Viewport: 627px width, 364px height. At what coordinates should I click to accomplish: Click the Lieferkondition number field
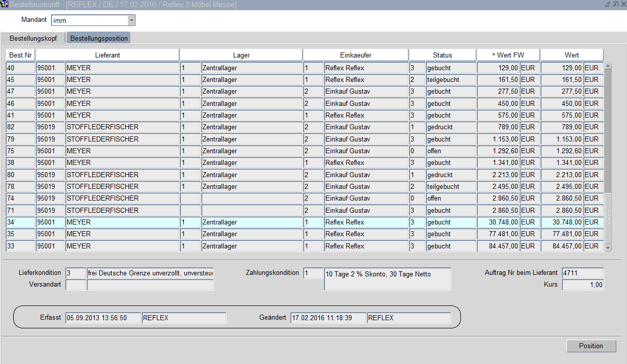(x=76, y=273)
